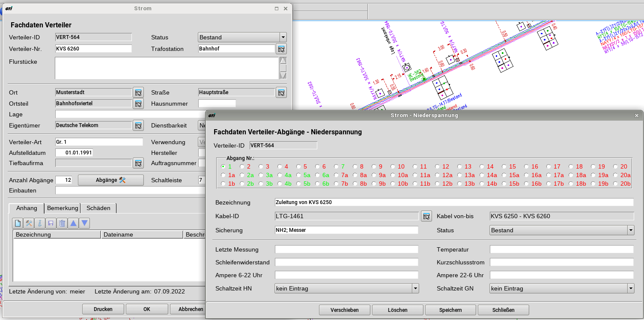Image resolution: width=644 pixels, height=320 pixels.
Task: Open lookup list next to Ortsteil field
Action: tap(138, 104)
